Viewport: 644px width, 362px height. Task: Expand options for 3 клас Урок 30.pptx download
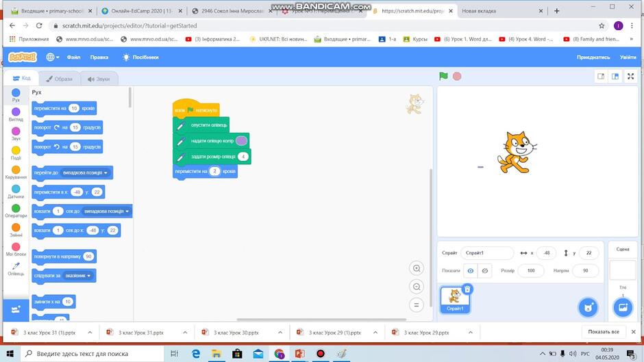click(280, 333)
